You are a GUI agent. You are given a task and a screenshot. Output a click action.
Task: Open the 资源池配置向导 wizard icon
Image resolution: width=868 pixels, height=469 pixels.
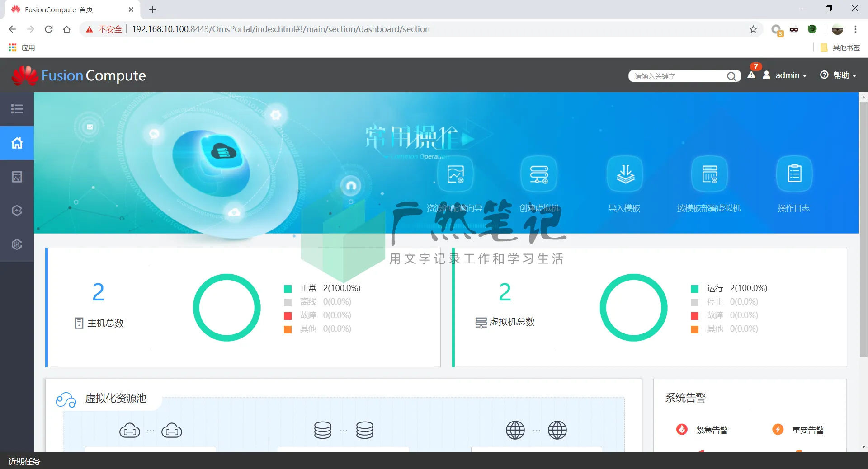tap(455, 174)
